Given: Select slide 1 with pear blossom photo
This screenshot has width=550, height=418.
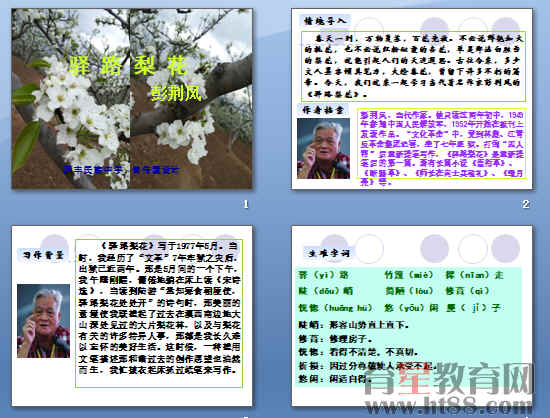Looking at the screenshot, I should 132,99.
